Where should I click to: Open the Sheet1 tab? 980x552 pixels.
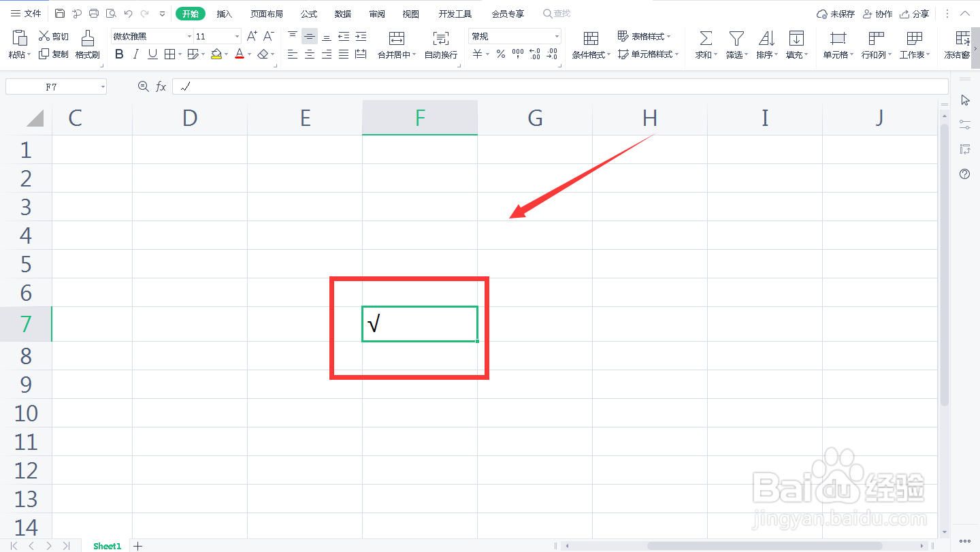pyautogui.click(x=107, y=546)
